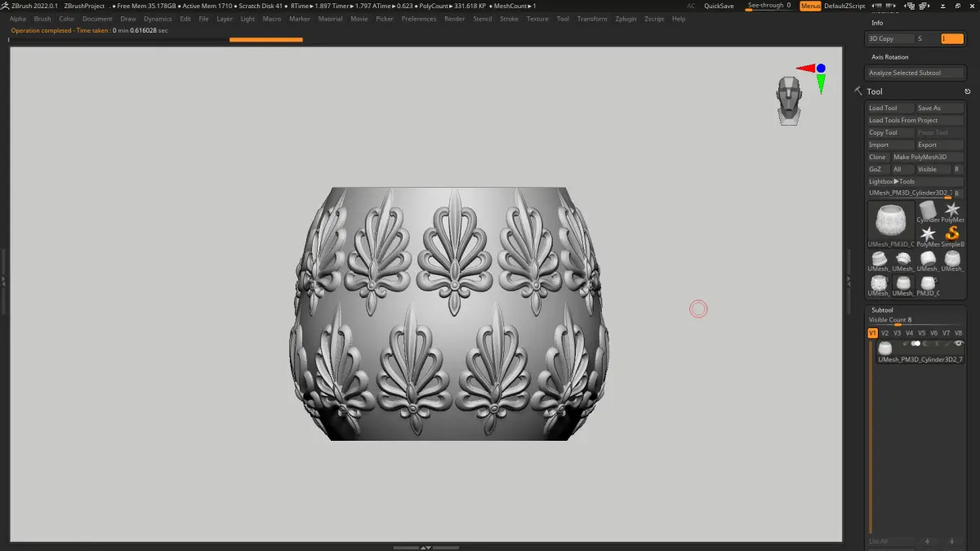Select the first UMesh tool in third row
The width and height of the screenshot is (980, 551).
(x=880, y=261)
